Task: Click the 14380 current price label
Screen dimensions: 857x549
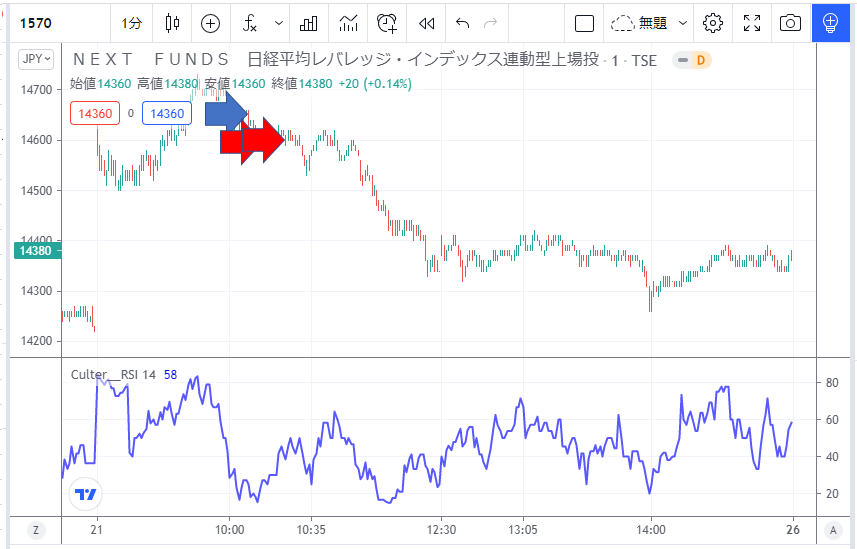Action: tap(38, 250)
